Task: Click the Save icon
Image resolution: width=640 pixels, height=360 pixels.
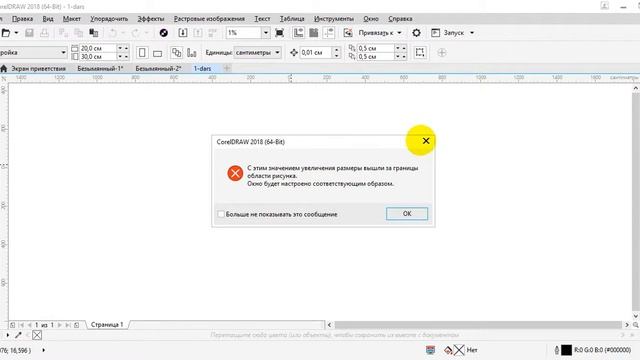Action: tap(29, 33)
